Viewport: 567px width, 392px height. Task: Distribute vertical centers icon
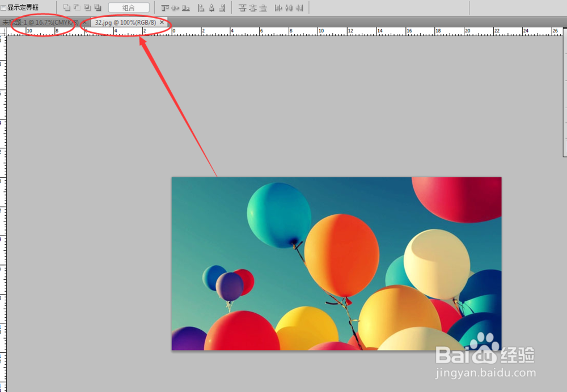(253, 7)
